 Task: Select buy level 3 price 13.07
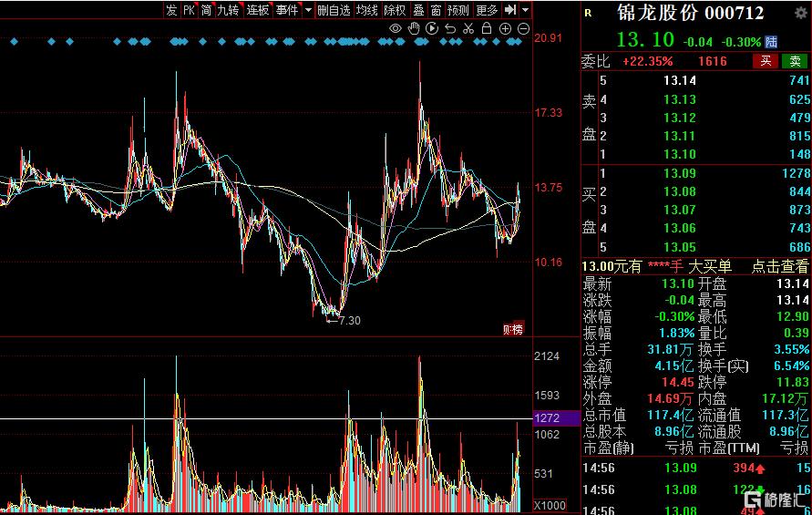click(x=680, y=210)
